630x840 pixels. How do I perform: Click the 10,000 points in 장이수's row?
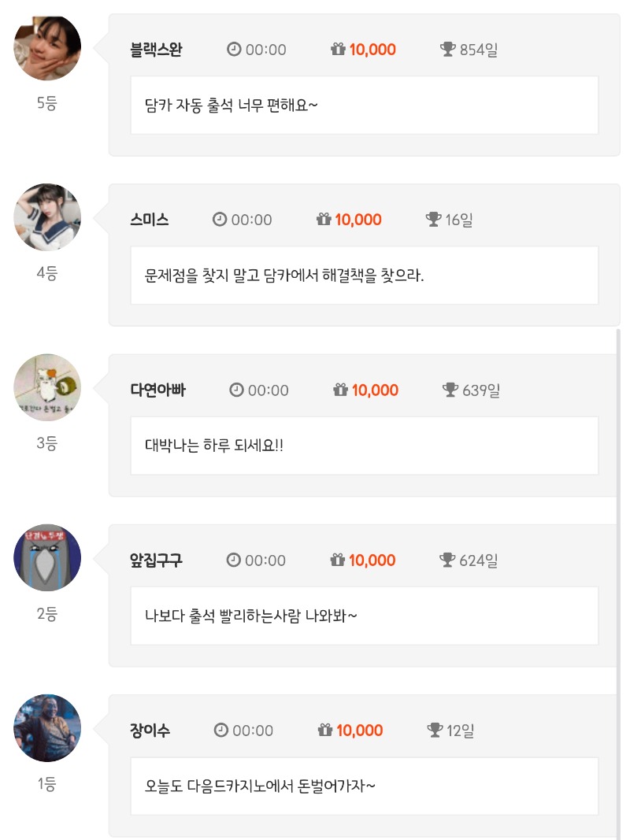tap(360, 730)
